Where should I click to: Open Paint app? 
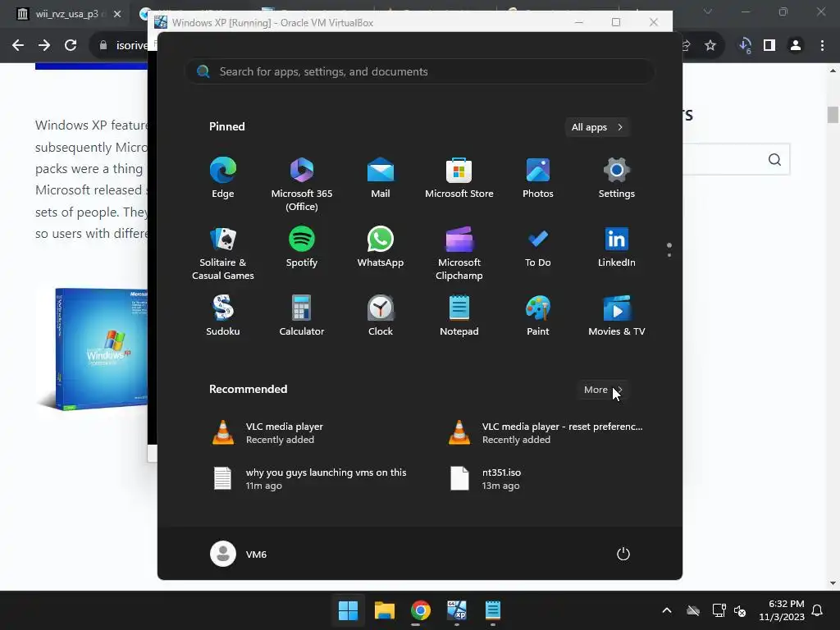pyautogui.click(x=538, y=316)
